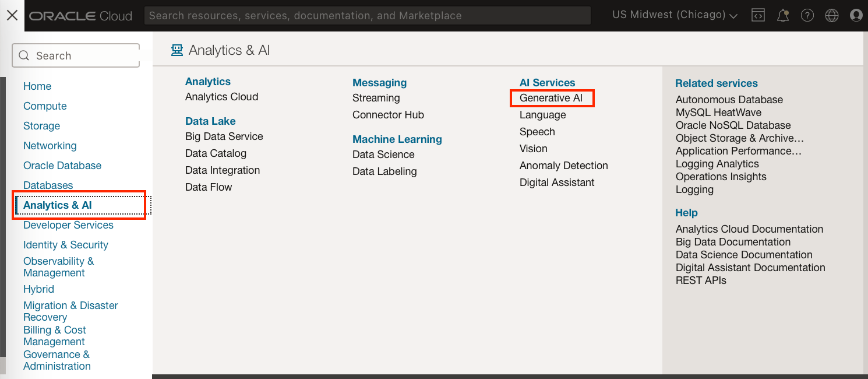Viewport: 868px width, 379px height.
Task: Open the user profile avatar
Action: pyautogui.click(x=856, y=15)
